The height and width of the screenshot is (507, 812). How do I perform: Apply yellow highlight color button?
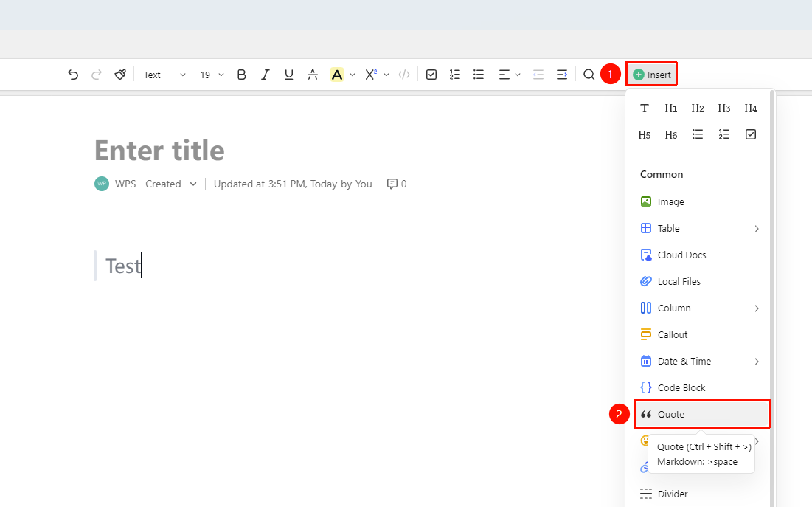point(337,75)
